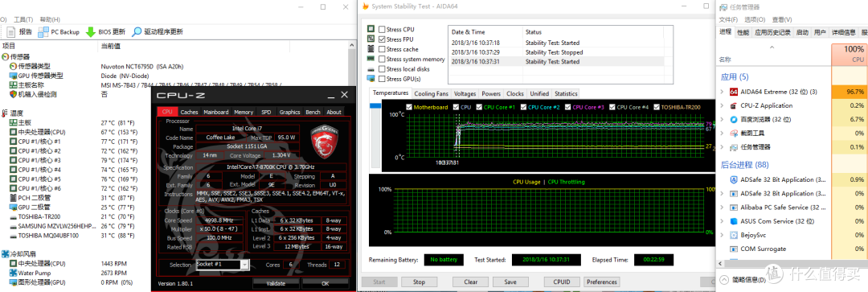Click the 机箱入侵检测 shield icon
This screenshot has height=292, width=868.
(14, 95)
